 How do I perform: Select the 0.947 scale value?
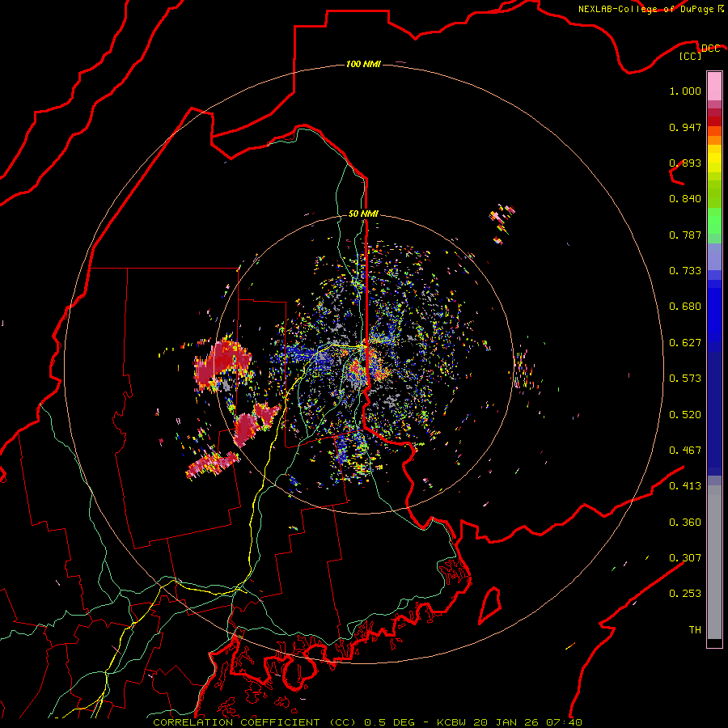coord(685,127)
